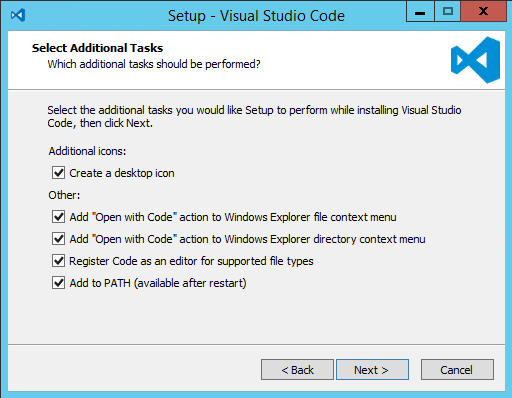Continue setup with Next button

372,370
